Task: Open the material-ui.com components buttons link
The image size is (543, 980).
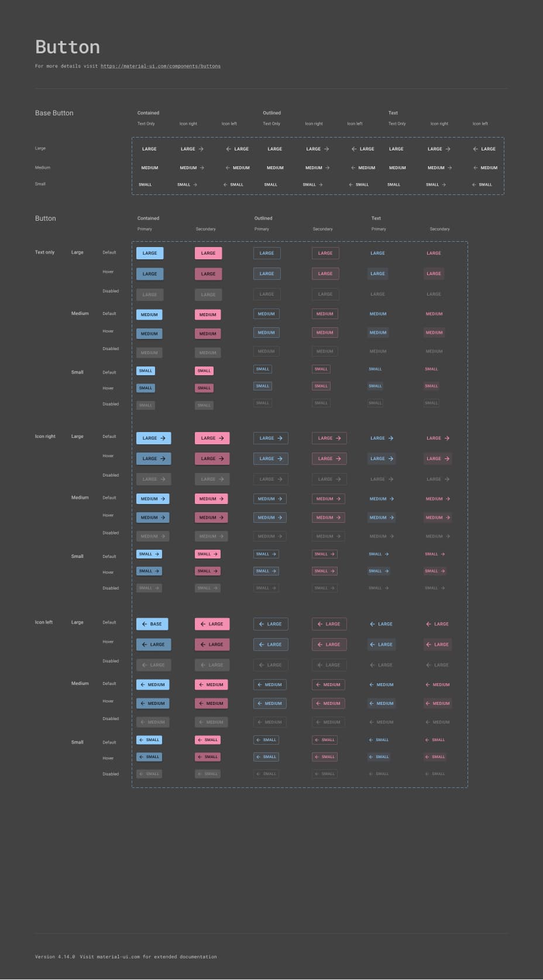Action: [160, 66]
